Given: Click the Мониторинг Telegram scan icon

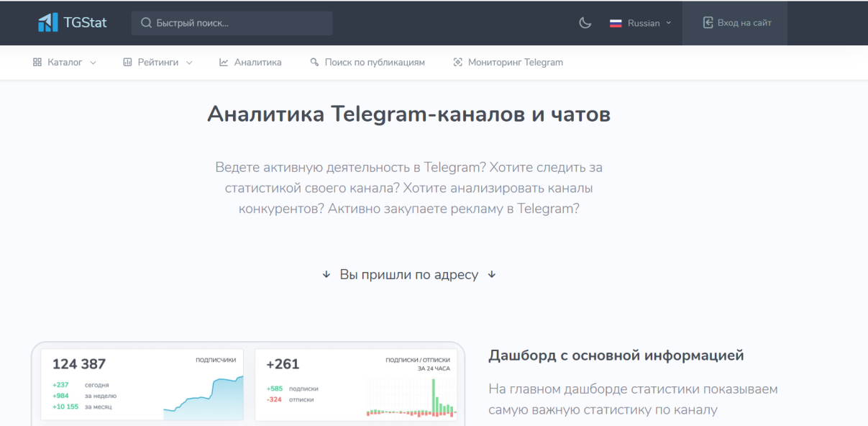Looking at the screenshot, I should [x=457, y=63].
